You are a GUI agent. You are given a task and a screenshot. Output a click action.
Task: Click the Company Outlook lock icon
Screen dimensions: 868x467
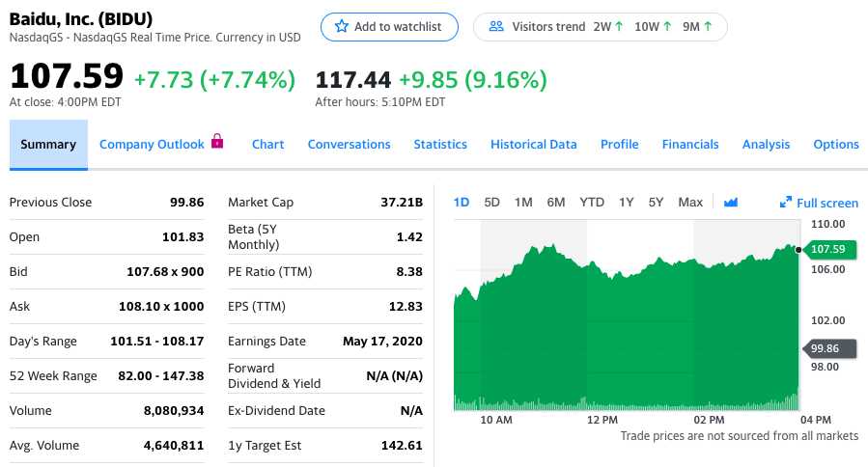pos(217,142)
